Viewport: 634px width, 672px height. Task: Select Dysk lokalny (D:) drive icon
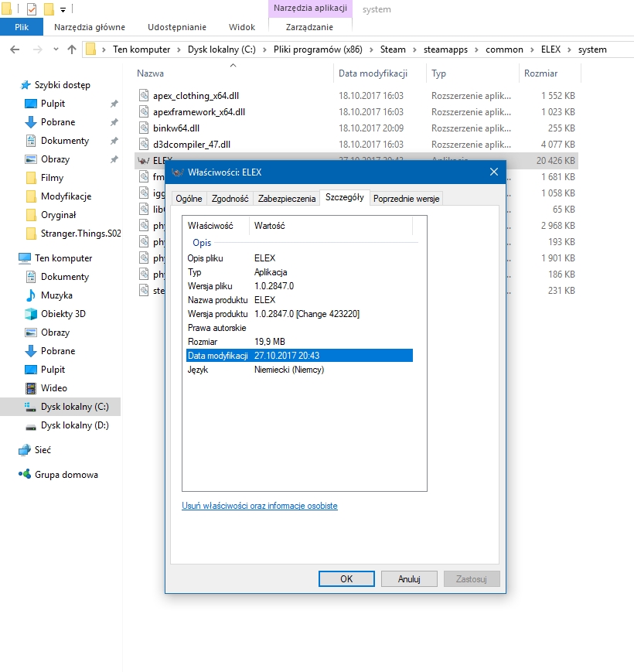31,426
